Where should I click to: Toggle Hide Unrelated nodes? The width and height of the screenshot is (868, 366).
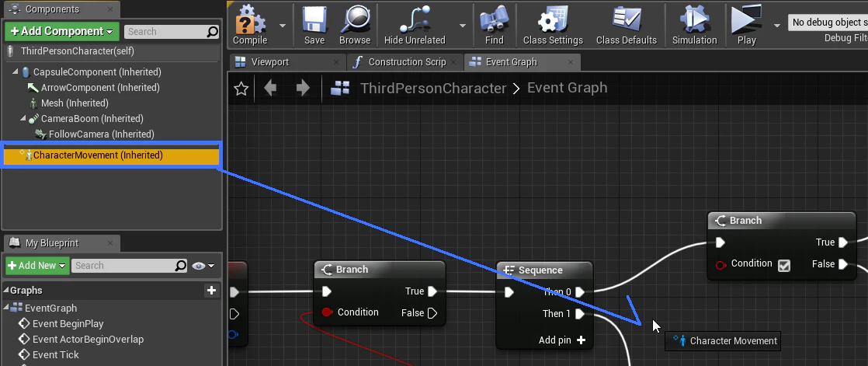(415, 25)
